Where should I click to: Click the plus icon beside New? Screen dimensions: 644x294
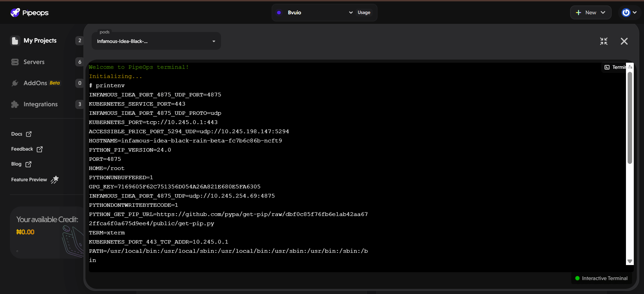[578, 13]
